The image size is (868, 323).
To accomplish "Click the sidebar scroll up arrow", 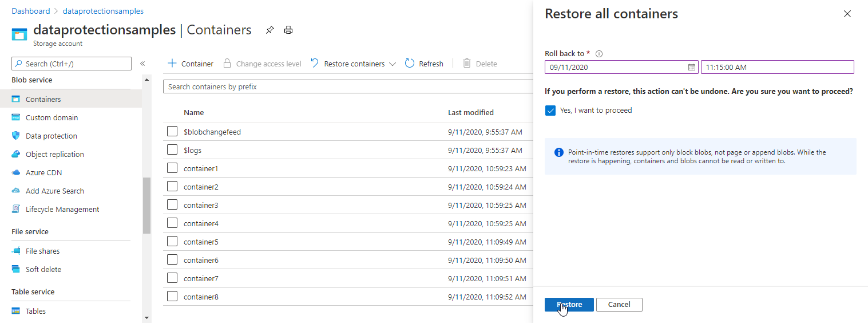I will (146, 80).
